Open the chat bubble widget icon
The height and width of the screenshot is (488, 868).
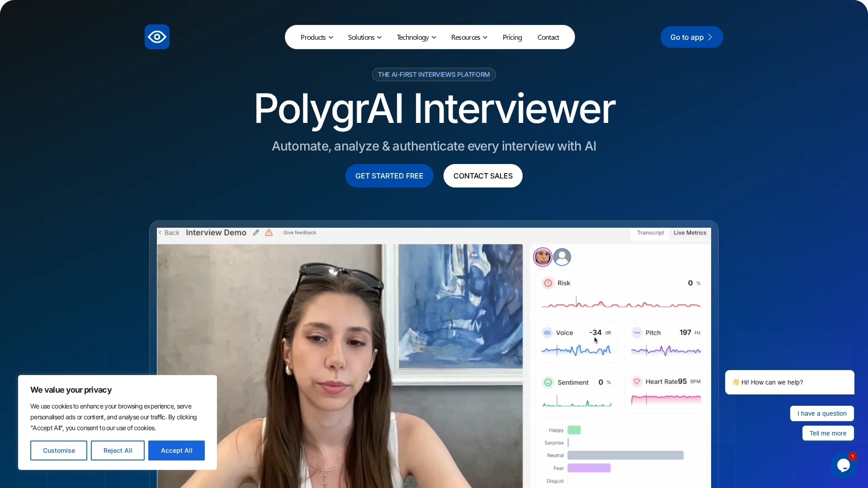pos(843,465)
